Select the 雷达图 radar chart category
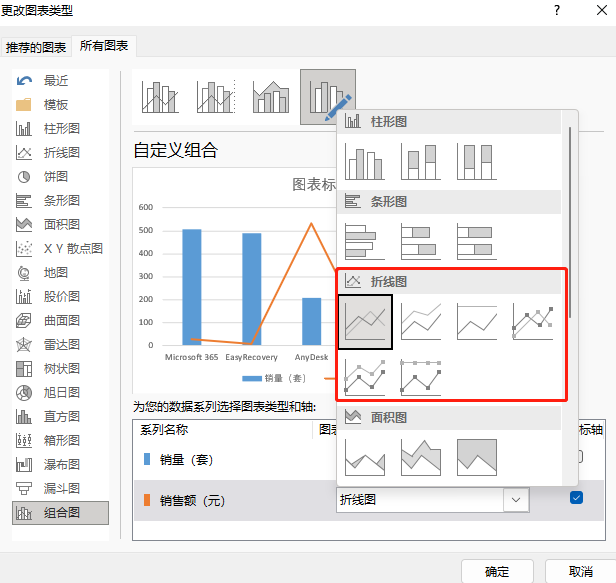 tap(60, 345)
